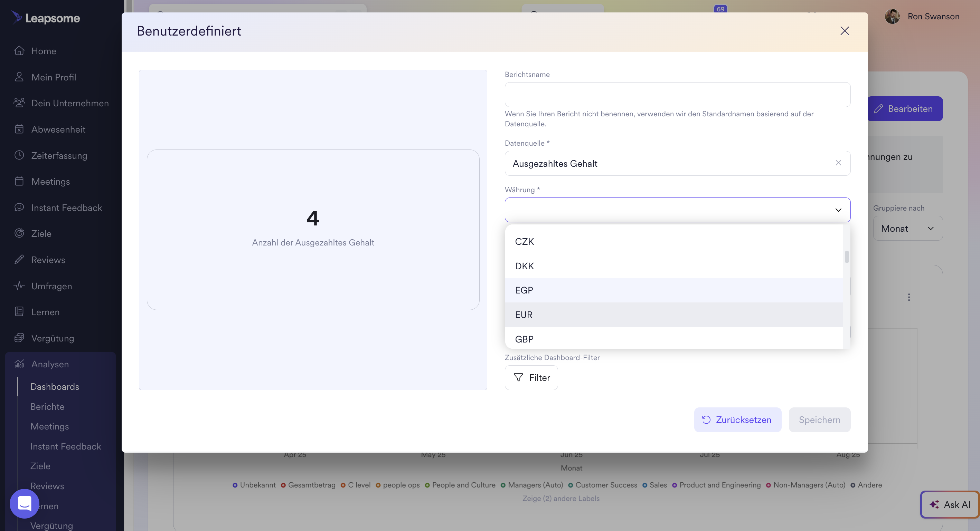Click the Ziele target icon
Viewport: 980px width, 531px height.
(x=19, y=233)
